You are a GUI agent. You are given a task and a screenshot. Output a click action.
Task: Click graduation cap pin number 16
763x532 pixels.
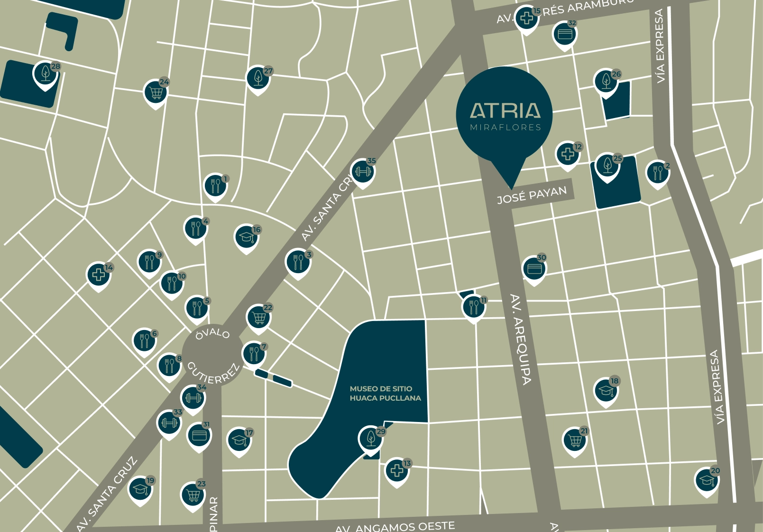247,238
